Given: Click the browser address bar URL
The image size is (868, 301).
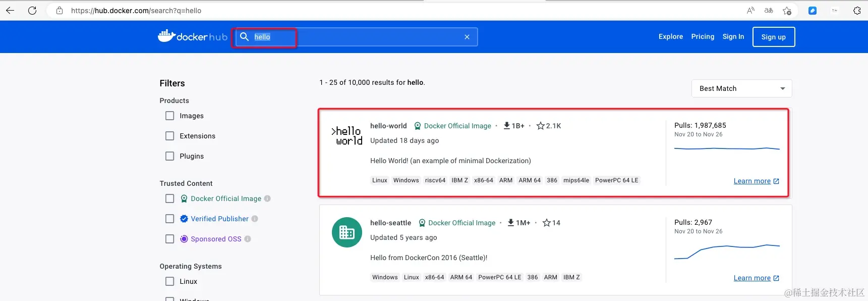Looking at the screenshot, I should point(136,10).
